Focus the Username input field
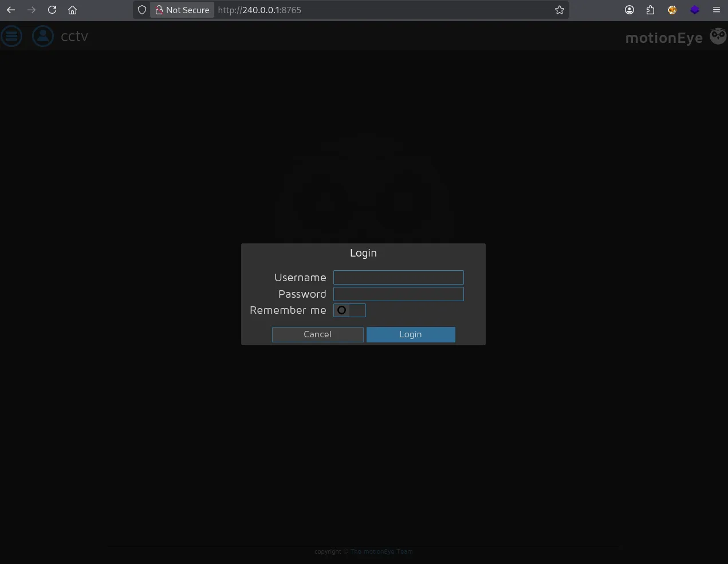 398,278
